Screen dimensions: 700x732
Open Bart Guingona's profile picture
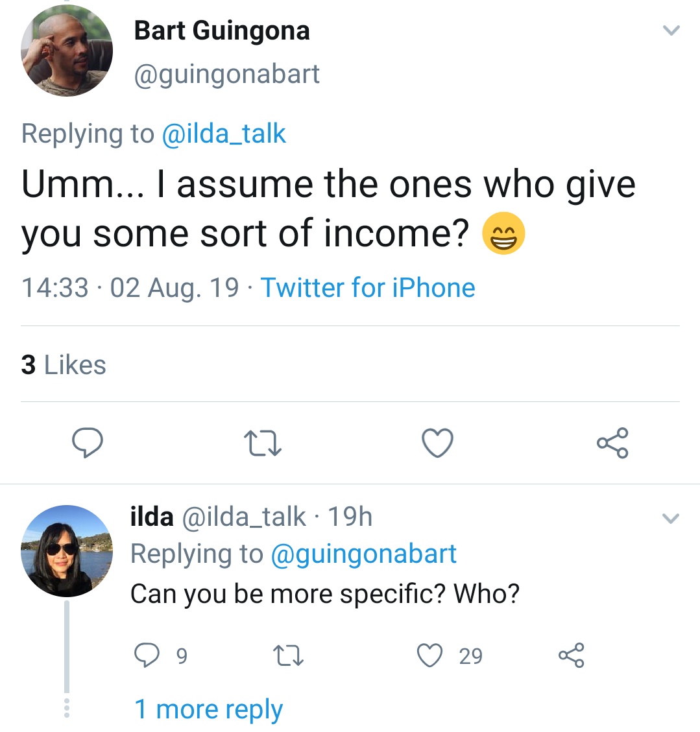pos(67,52)
